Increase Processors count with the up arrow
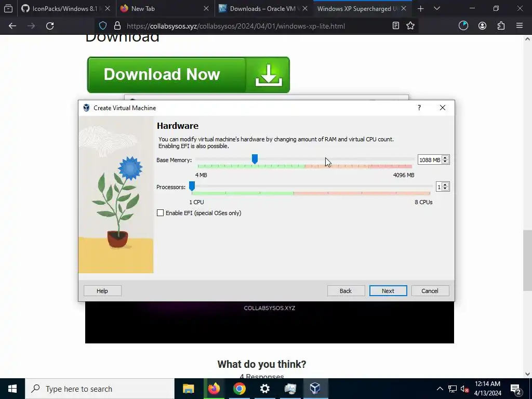Screen dimensions: 532x399 point(445,184)
